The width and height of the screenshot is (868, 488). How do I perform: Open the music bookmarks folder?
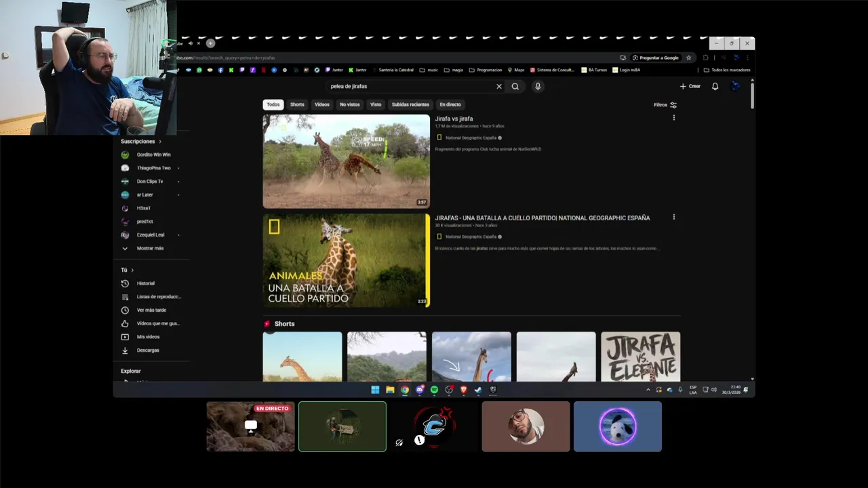[x=429, y=70]
